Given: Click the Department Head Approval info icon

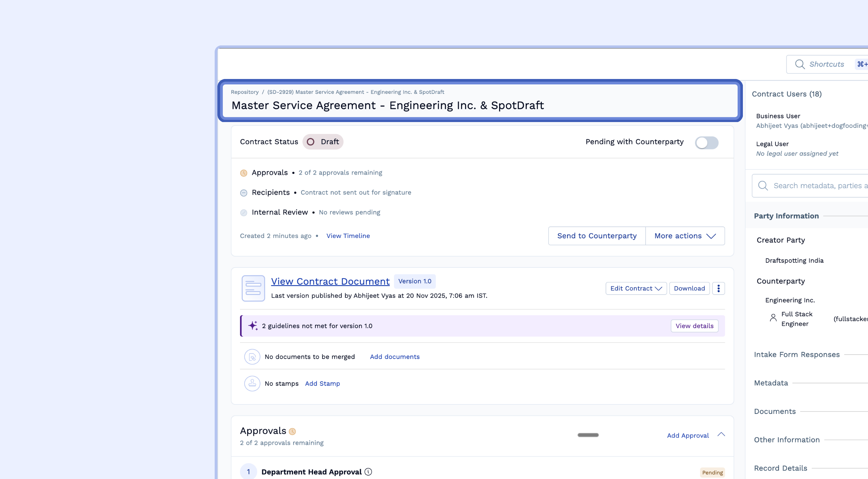Looking at the screenshot, I should (368, 472).
